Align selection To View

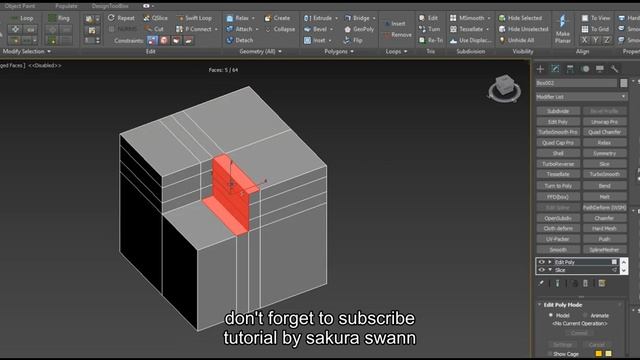coord(596,18)
